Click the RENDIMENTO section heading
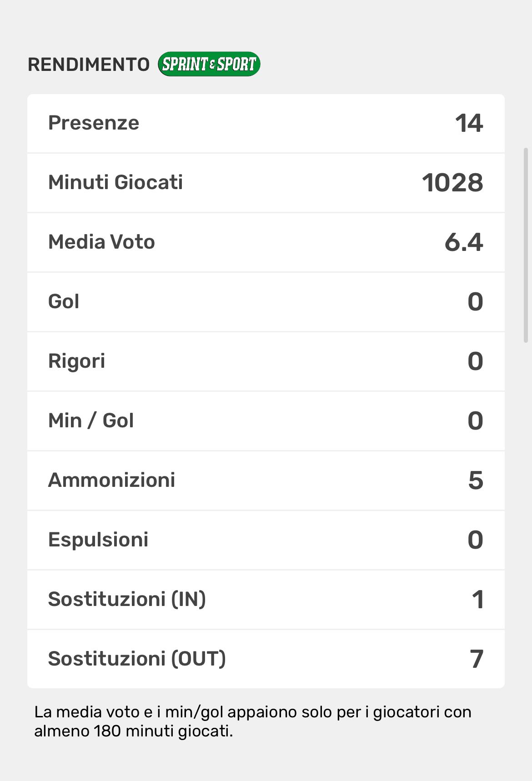This screenshot has height=781, width=532. click(89, 65)
